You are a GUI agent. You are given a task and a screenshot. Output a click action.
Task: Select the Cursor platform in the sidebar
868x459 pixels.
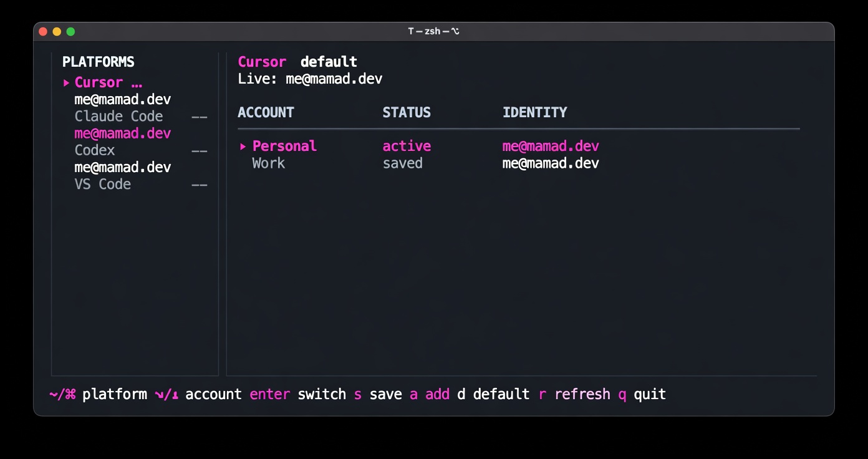tap(108, 82)
